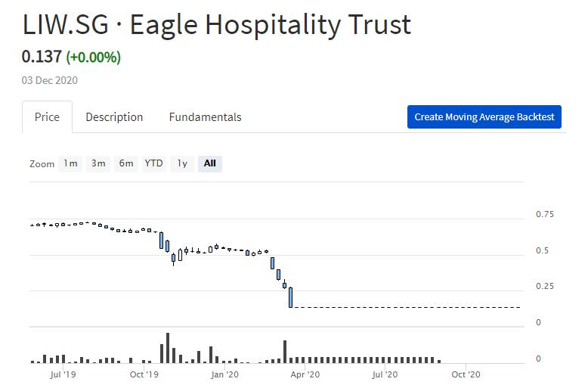This screenshot has width=588, height=385.
Task: Click the 0.75 y-axis price label
Action: click(544, 215)
